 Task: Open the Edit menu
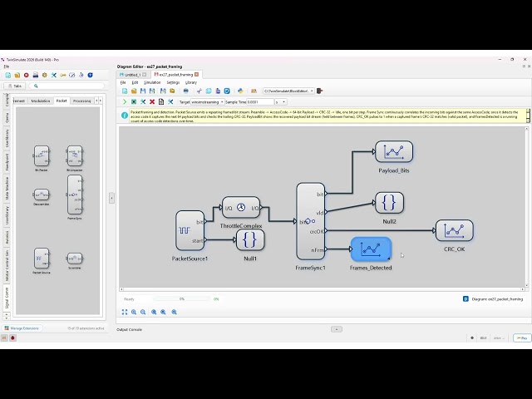[x=135, y=82]
